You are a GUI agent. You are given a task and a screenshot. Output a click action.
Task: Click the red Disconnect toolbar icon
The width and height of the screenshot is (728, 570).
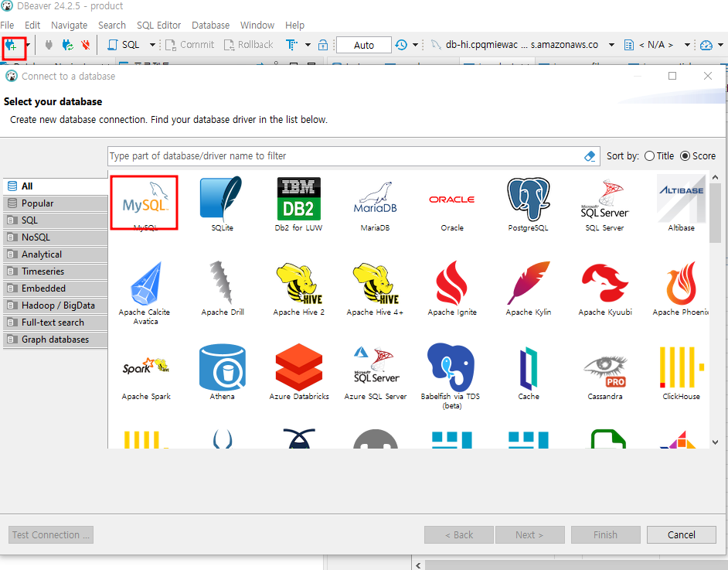click(x=86, y=45)
